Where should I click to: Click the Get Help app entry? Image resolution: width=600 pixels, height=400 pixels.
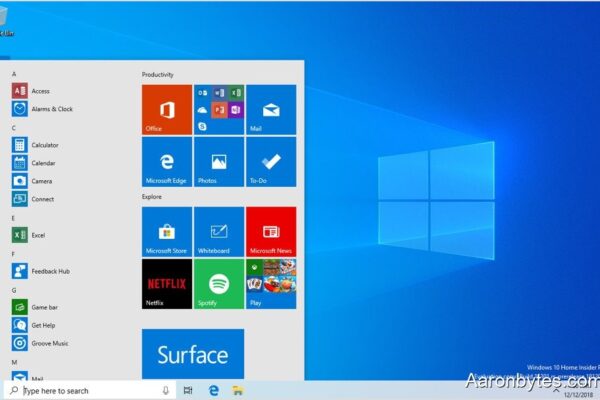pos(43,325)
